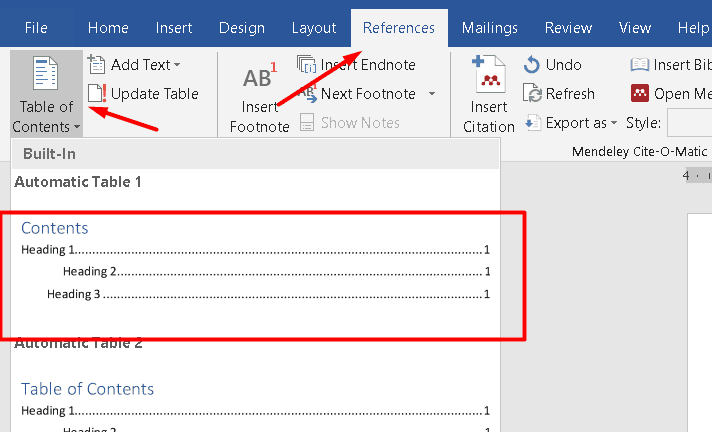The width and height of the screenshot is (712, 432).
Task: Click the citation Style combo box
Action: click(690, 123)
